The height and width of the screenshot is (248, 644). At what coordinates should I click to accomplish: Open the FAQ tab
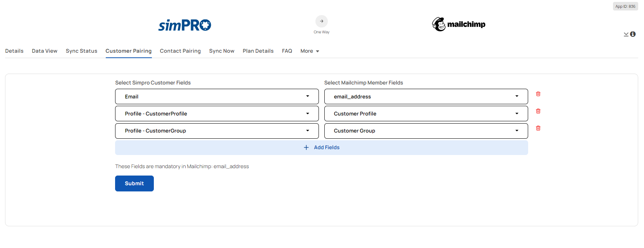(287, 51)
